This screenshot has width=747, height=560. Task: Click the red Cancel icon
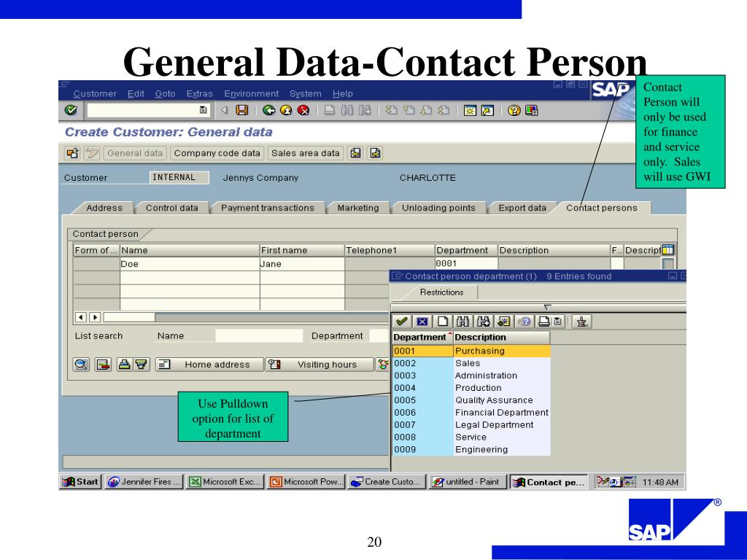click(x=303, y=111)
